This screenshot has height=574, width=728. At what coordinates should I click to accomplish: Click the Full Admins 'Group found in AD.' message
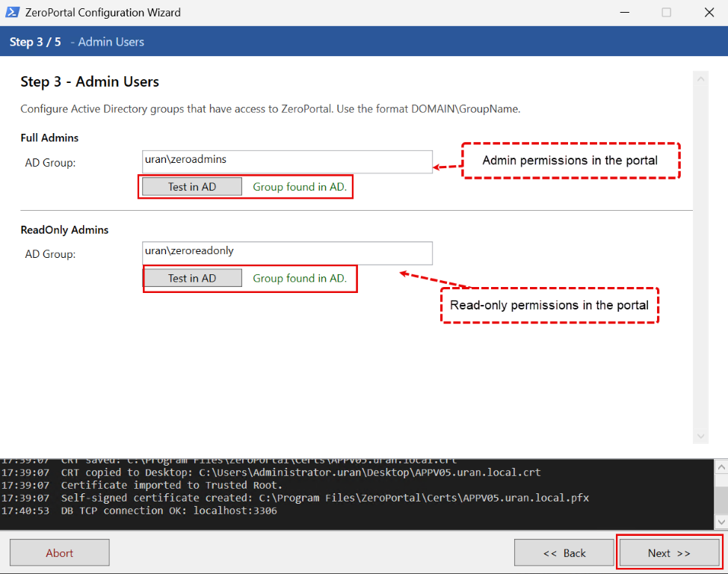tap(300, 187)
